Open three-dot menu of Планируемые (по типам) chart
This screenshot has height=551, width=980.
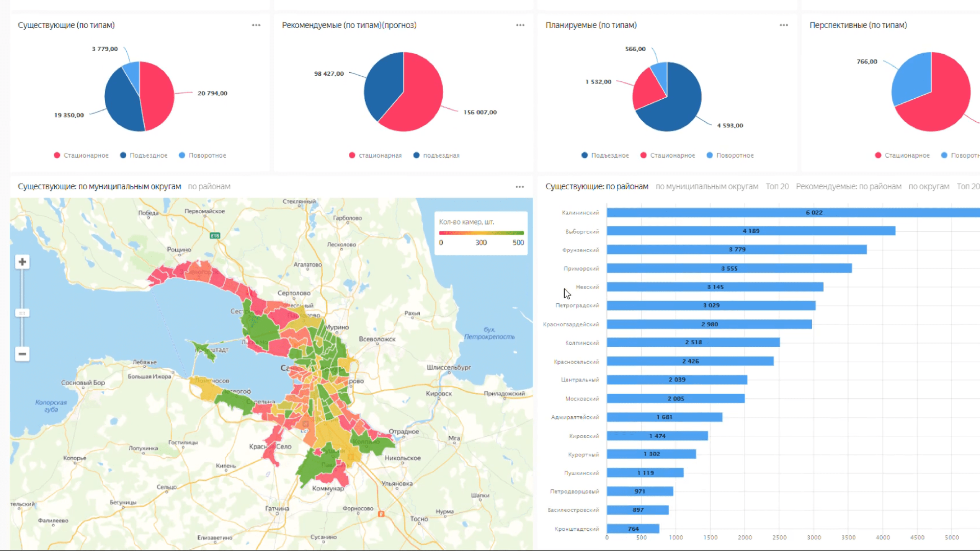[x=784, y=25]
